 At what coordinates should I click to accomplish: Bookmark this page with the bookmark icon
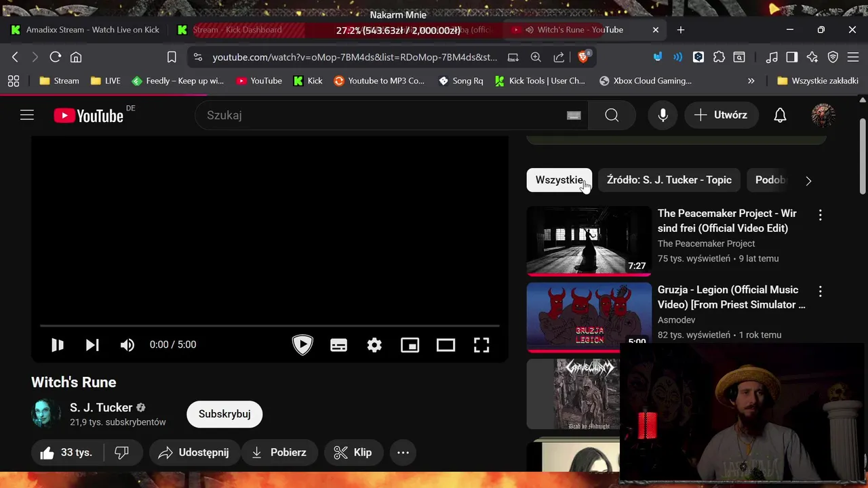pos(172,58)
